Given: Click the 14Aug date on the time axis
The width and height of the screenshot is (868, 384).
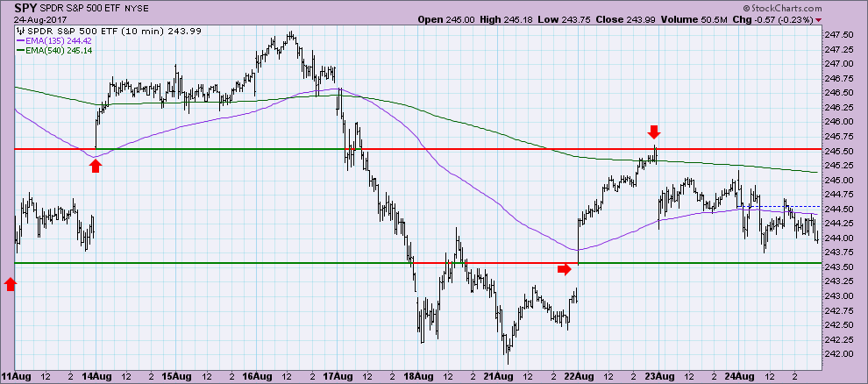Looking at the screenshot, I should tap(96, 376).
